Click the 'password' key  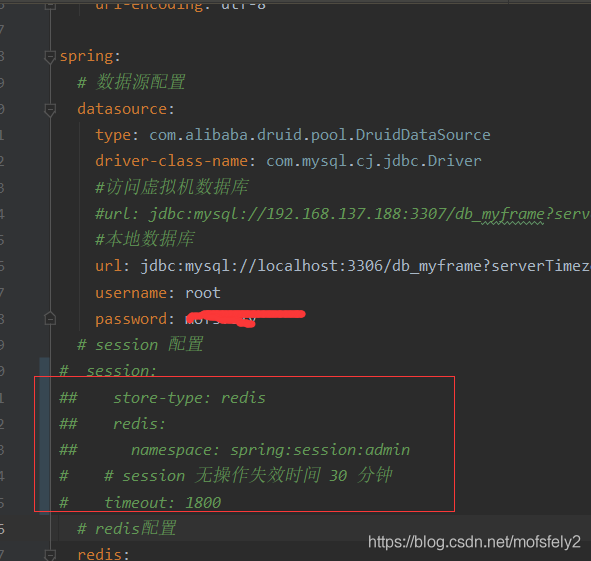point(131,319)
